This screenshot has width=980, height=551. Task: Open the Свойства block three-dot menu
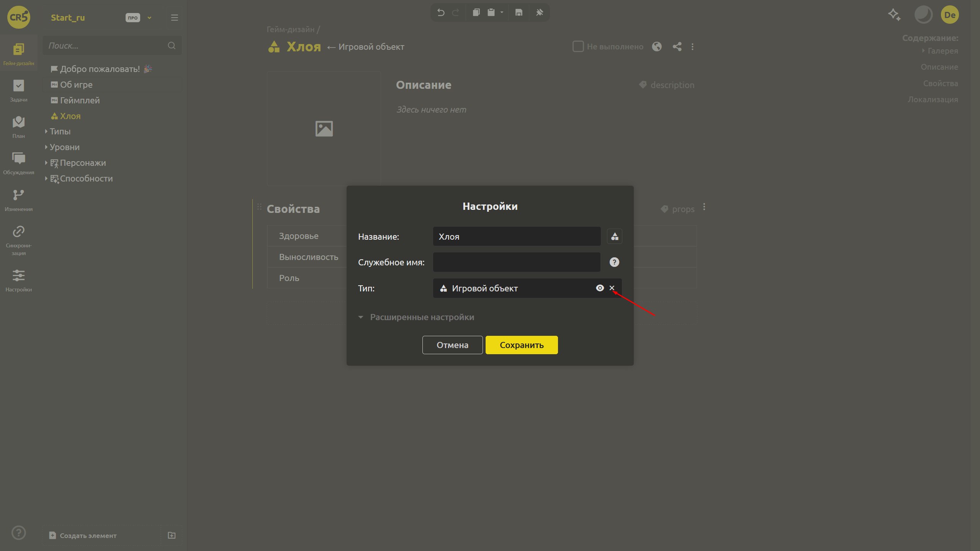click(704, 207)
